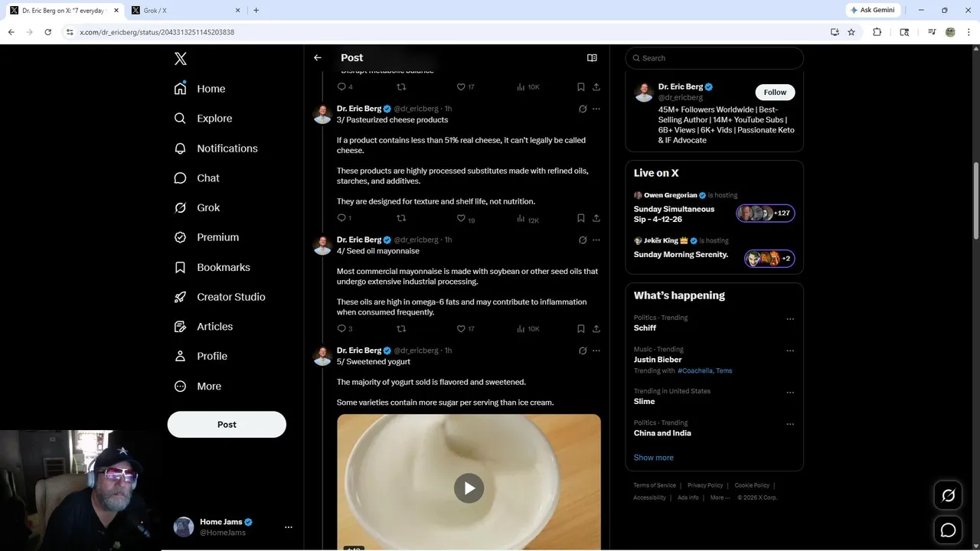Open Dr. Eric Berg's avatar in sidebar card

point(644,93)
